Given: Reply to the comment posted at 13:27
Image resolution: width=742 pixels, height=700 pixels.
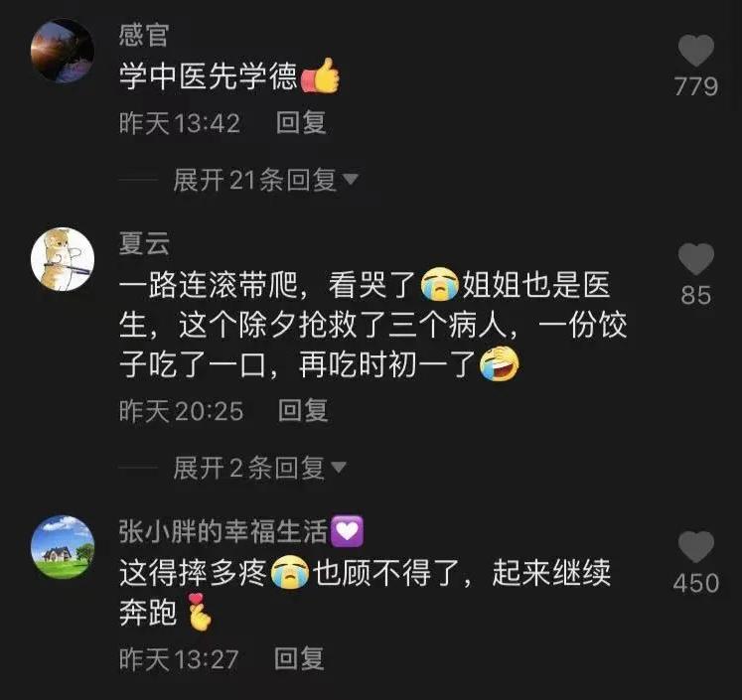Looking at the screenshot, I should [299, 658].
